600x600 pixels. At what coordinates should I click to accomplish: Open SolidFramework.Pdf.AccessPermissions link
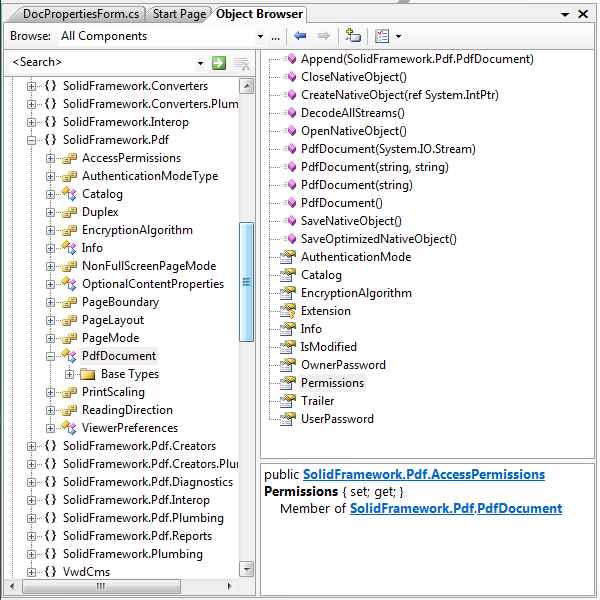(x=424, y=474)
